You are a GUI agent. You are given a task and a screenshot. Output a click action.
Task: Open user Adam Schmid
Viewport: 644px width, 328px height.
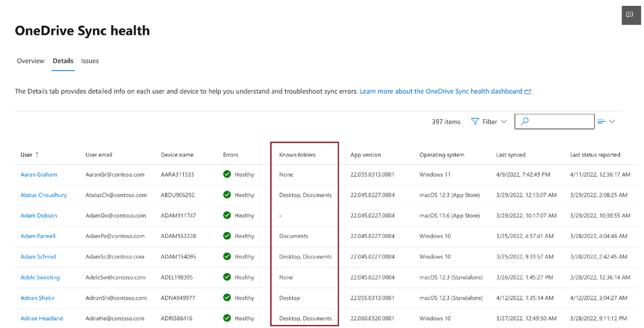[x=38, y=256]
